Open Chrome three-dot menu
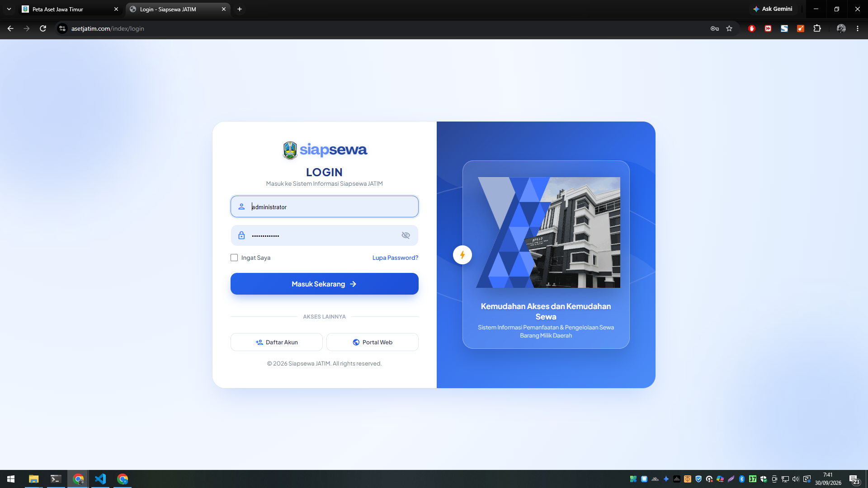This screenshot has height=488, width=868. point(858,28)
